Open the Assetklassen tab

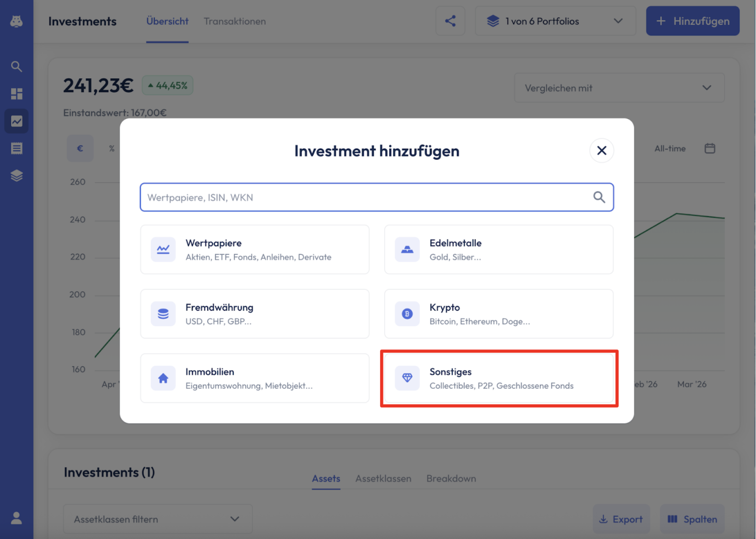pos(383,479)
